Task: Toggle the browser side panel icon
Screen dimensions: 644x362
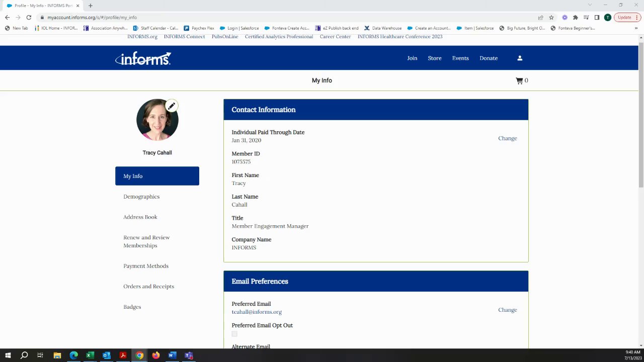Action: [x=597, y=17]
